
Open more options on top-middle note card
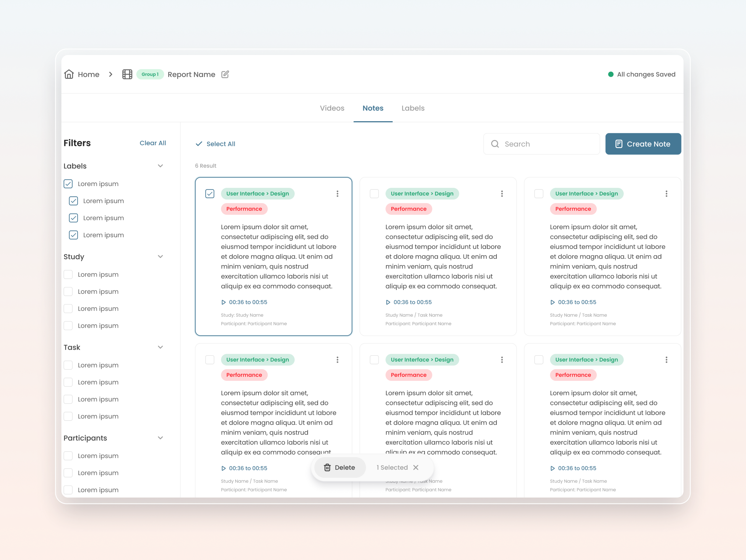click(502, 194)
